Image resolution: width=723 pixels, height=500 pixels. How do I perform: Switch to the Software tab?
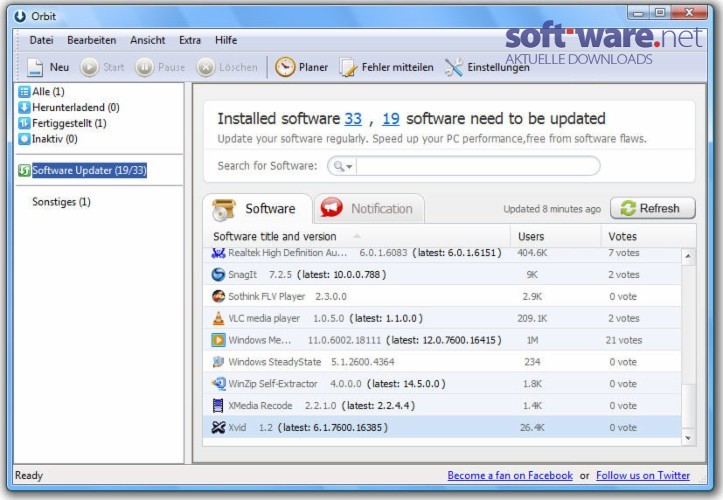(x=257, y=208)
